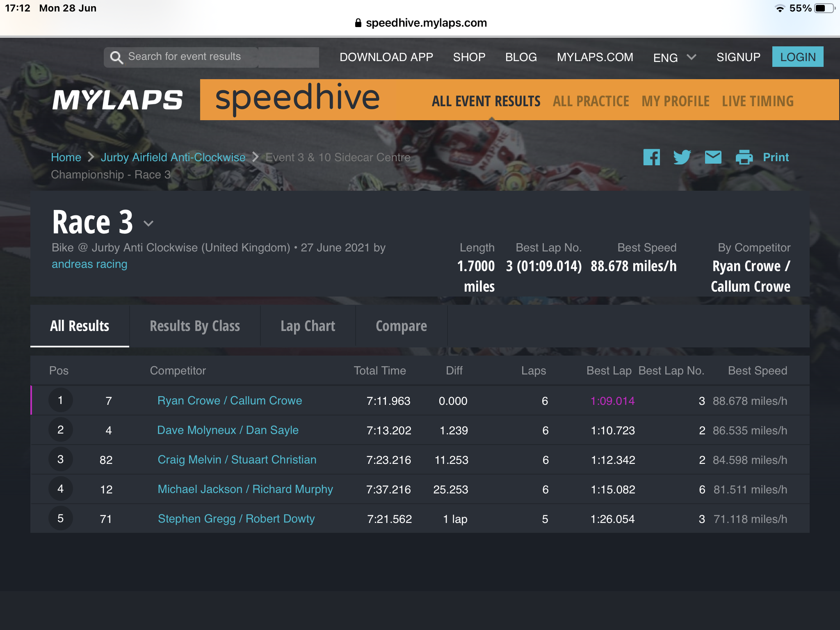The height and width of the screenshot is (630, 840).
Task: Tap the padlock icon in address bar
Action: (x=358, y=23)
